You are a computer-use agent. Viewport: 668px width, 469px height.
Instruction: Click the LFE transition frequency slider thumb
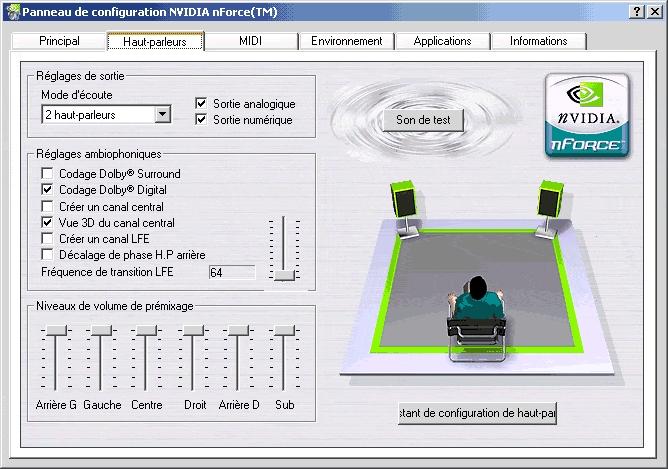click(284, 275)
